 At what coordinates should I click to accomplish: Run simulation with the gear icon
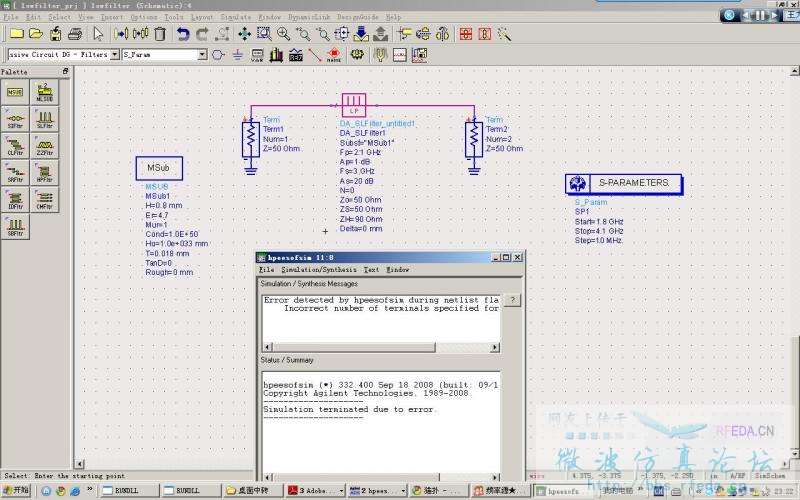357,55
